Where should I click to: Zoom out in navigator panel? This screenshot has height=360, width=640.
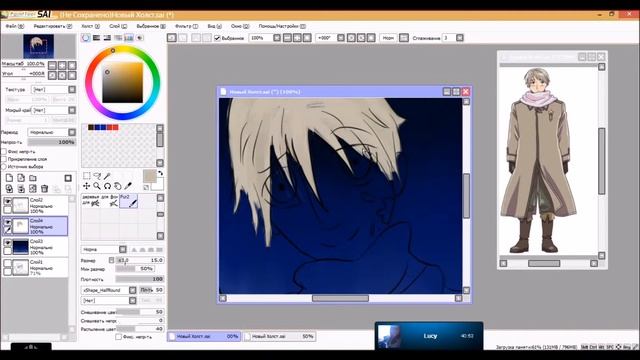(x=52, y=65)
